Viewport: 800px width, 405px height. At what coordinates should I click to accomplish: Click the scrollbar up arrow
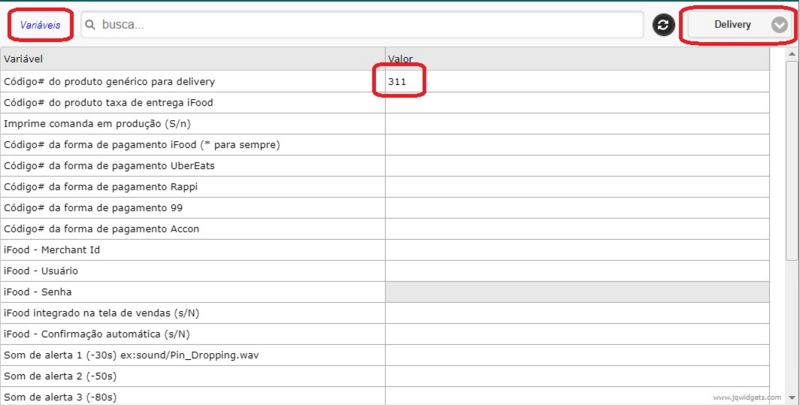(x=792, y=54)
